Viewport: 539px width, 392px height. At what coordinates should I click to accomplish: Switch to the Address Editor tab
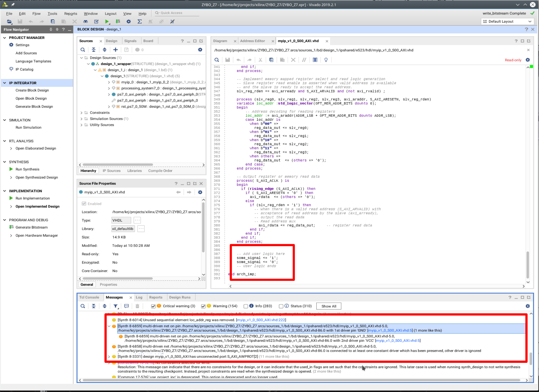[x=252, y=41]
